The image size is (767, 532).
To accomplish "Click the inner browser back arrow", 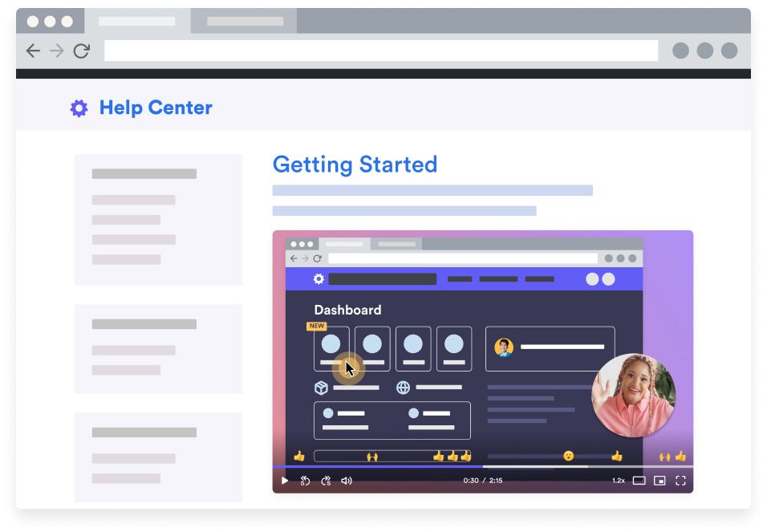I will click(294, 258).
